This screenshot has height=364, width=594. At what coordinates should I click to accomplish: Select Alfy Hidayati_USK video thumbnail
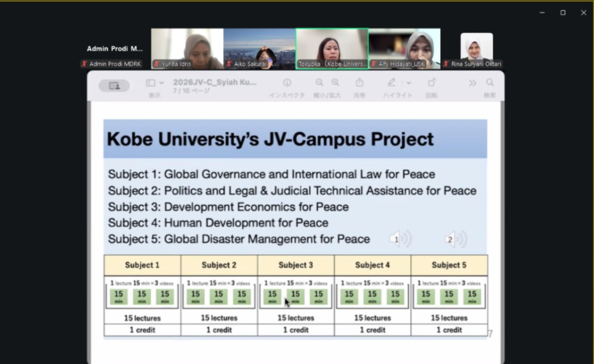tap(404, 49)
